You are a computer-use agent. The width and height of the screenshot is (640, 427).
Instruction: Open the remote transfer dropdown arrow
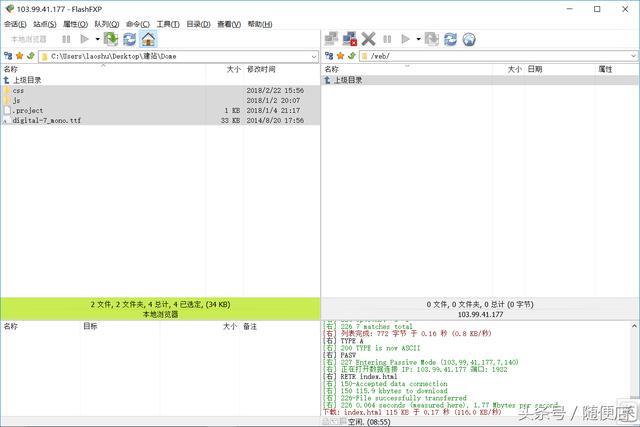(x=418, y=39)
